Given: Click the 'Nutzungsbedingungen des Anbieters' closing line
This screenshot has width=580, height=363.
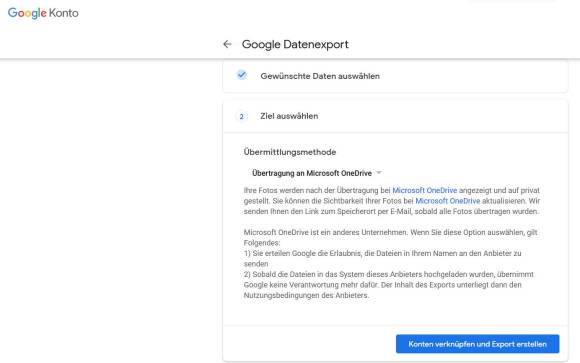Looking at the screenshot, I should 306,295.
